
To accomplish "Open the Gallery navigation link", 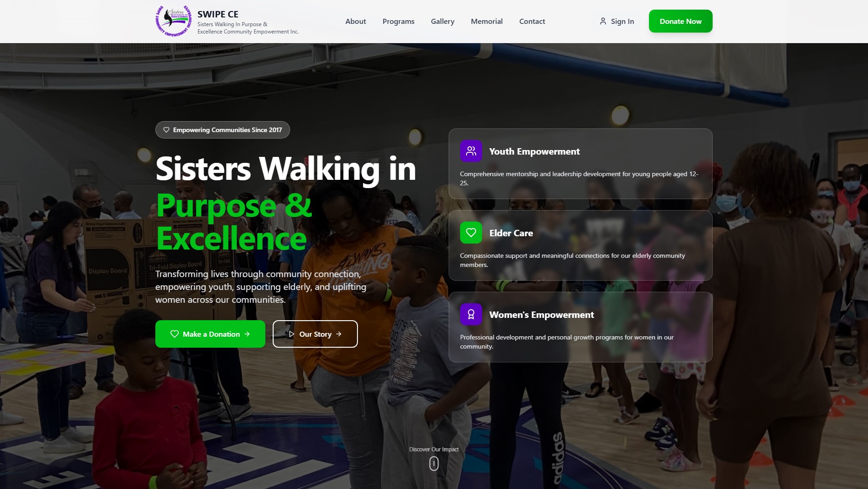I will coord(442,21).
